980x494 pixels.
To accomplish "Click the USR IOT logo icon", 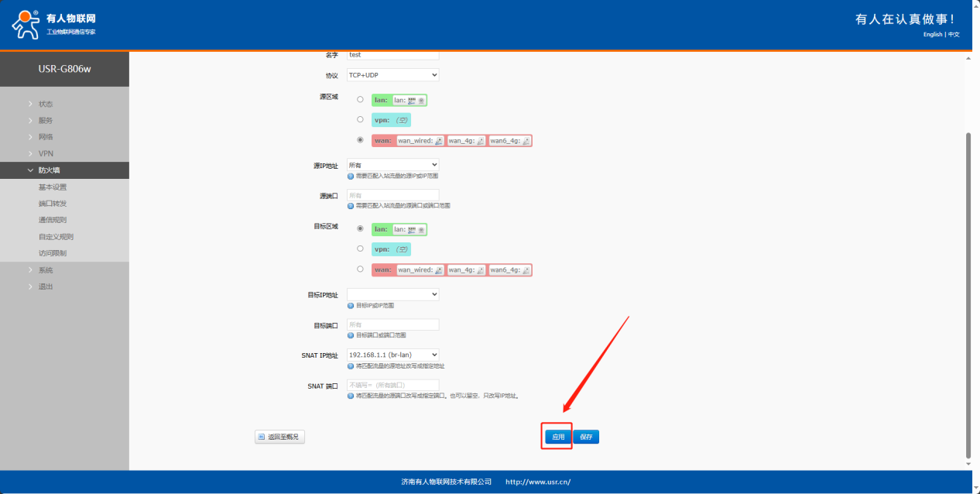I will [26, 24].
